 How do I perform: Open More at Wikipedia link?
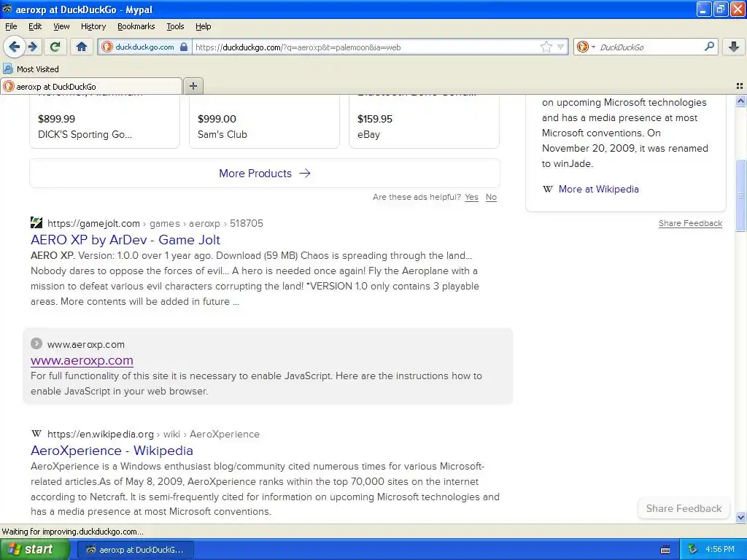598,189
